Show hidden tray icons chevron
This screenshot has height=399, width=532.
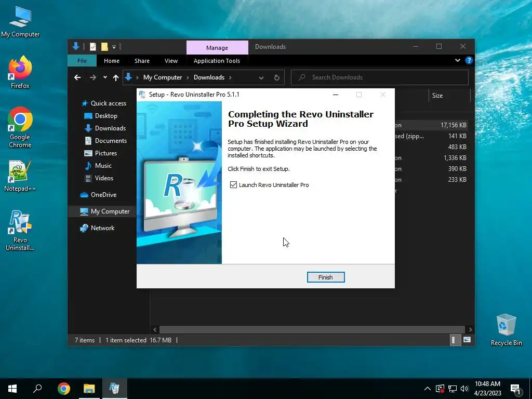[x=428, y=389]
